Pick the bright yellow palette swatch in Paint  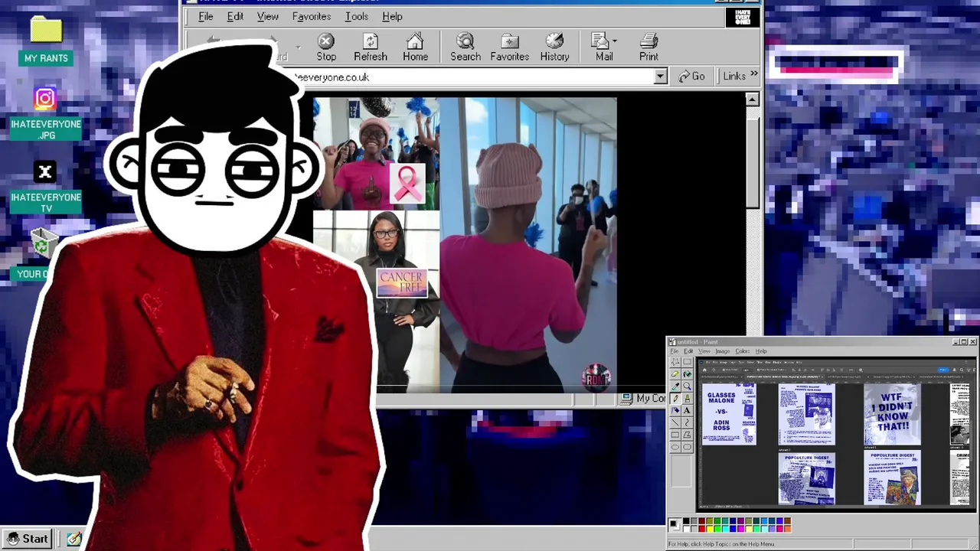(710, 529)
